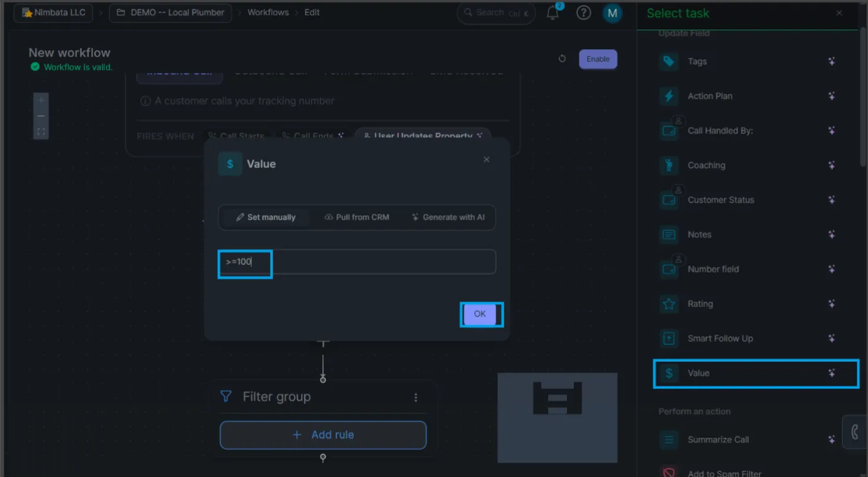This screenshot has height=477, width=868.
Task: Click the Rating star icon
Action: click(669, 303)
